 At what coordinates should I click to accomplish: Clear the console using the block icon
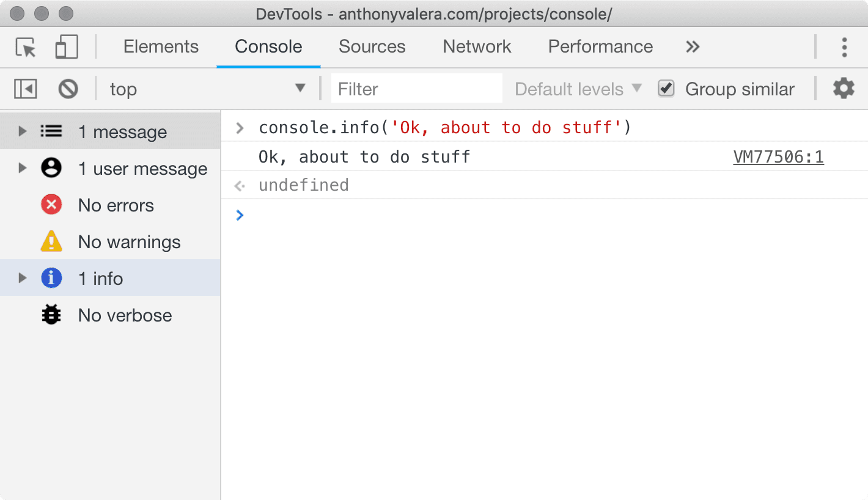pos(68,89)
